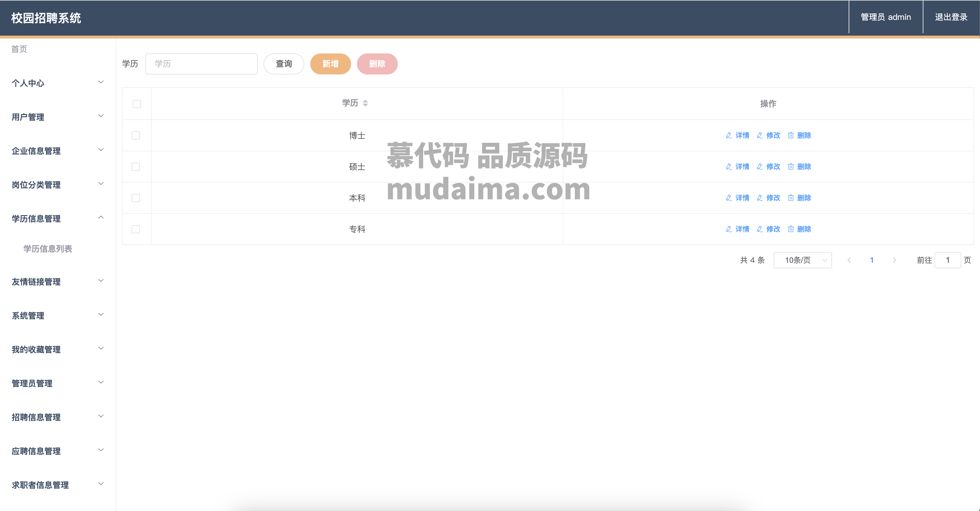Image resolution: width=980 pixels, height=511 pixels.
Task: Click page number 1 in pagination
Action: pyautogui.click(x=871, y=260)
